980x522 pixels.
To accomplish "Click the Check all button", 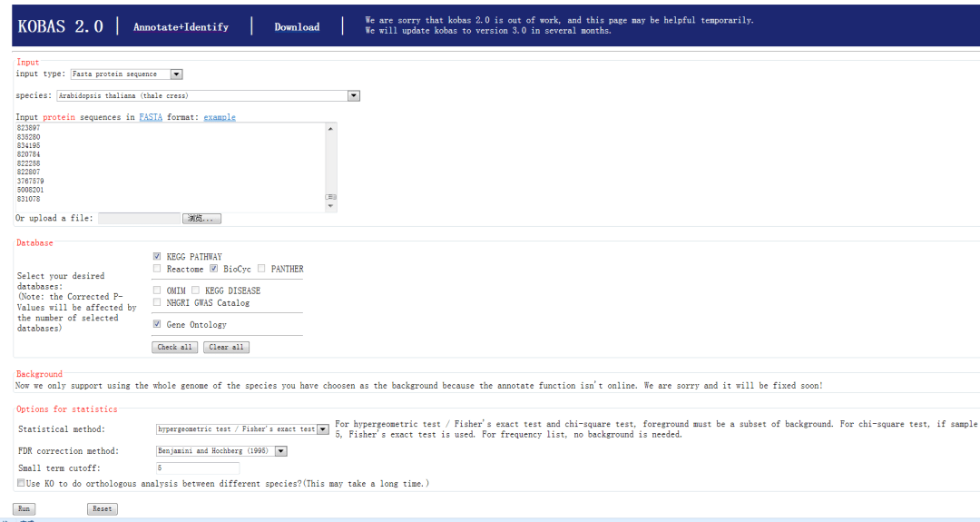I will point(174,347).
